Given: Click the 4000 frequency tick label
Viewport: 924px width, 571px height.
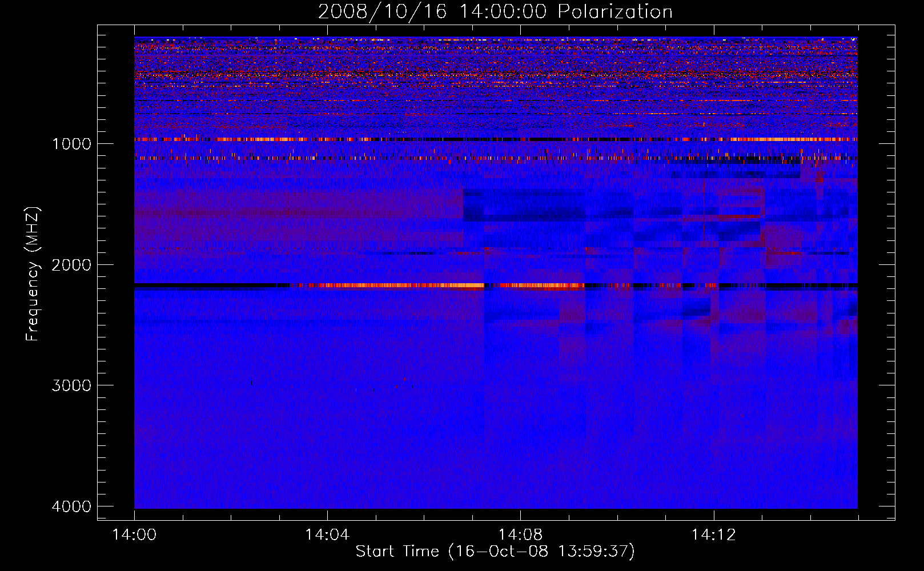Looking at the screenshot, I should [x=71, y=506].
